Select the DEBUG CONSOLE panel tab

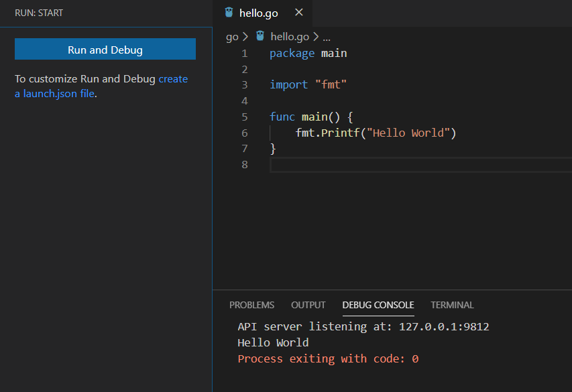(378, 305)
